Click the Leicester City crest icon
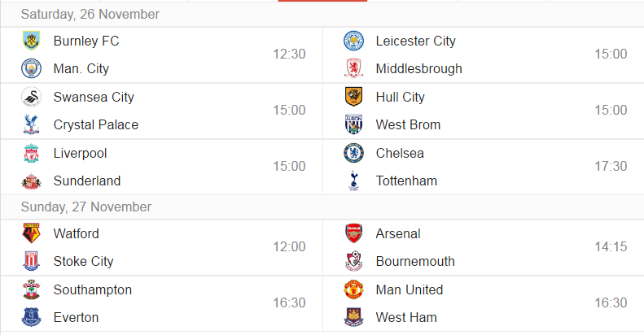The width and height of the screenshot is (644, 335). pyautogui.click(x=353, y=41)
